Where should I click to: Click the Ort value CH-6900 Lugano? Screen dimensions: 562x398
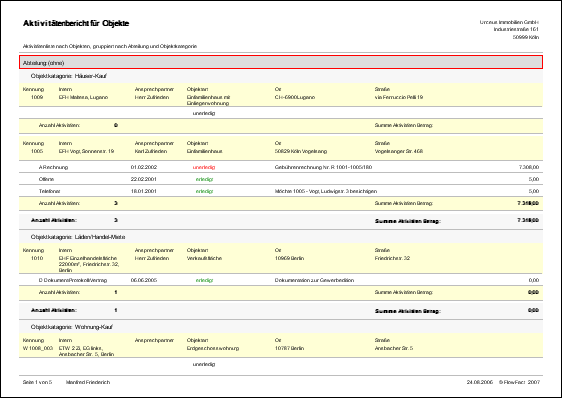pos(295,97)
